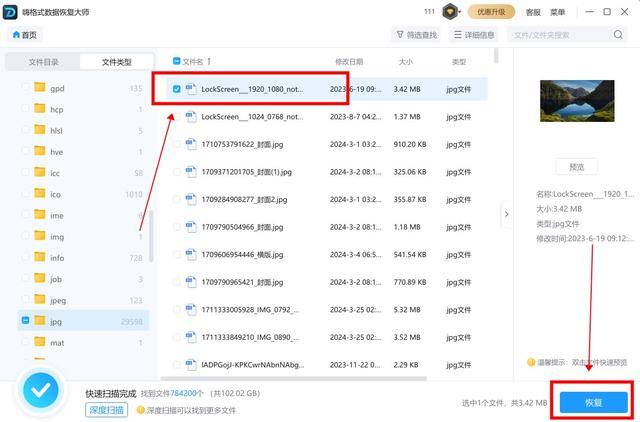Check the 1709371201705_封面(1).jpg checkbox
Viewport: 640px width, 422px height.
(x=176, y=171)
